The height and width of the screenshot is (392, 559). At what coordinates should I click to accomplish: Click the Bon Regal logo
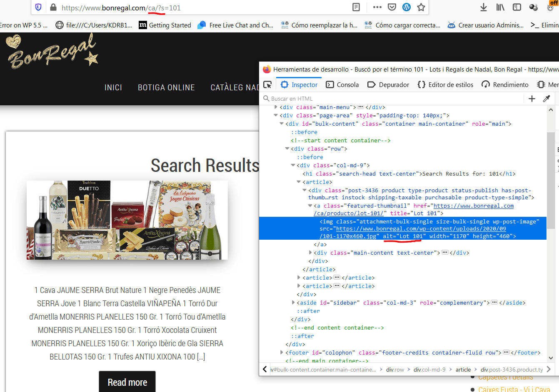[52, 51]
